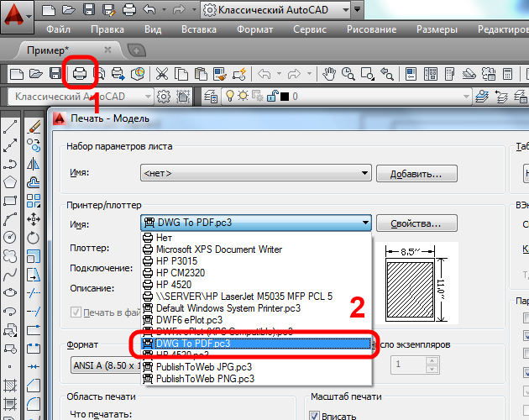The height and width of the screenshot is (420, 529).
Task: Select 'PublishToWeb JPG.pc3' in the list
Action: coord(256,367)
